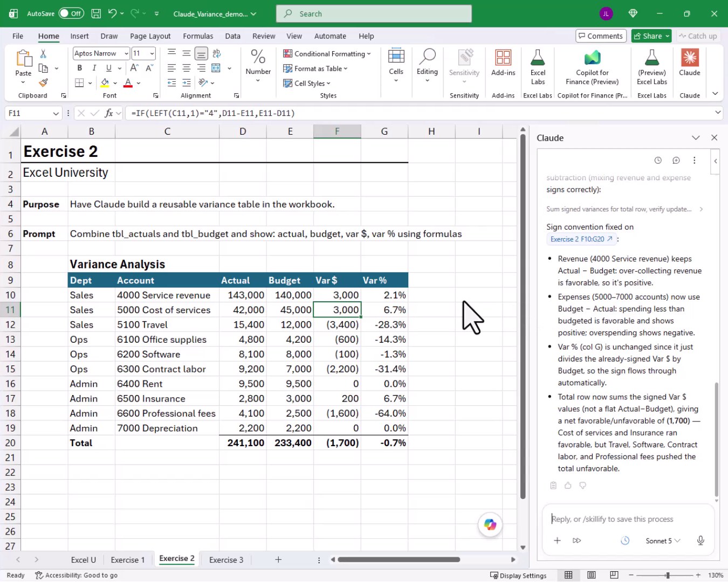Click the Claude reply input field
728x582 pixels.
pos(628,519)
